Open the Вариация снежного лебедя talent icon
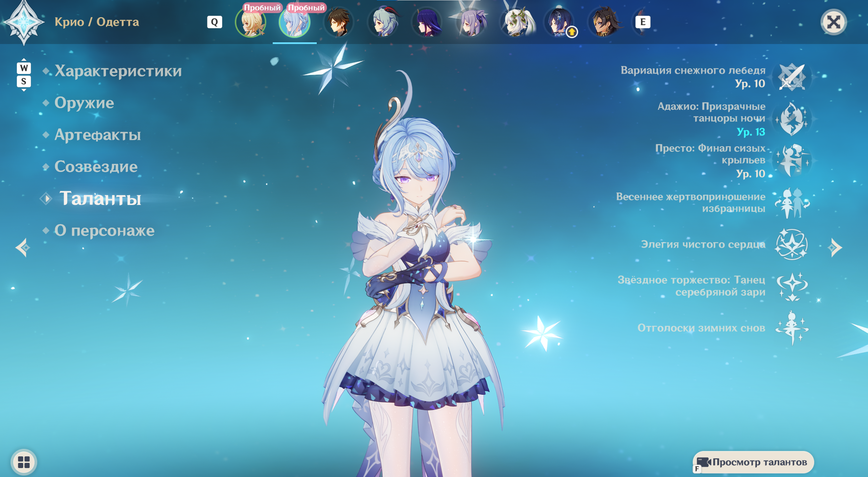This screenshot has width=868, height=477. click(x=792, y=77)
